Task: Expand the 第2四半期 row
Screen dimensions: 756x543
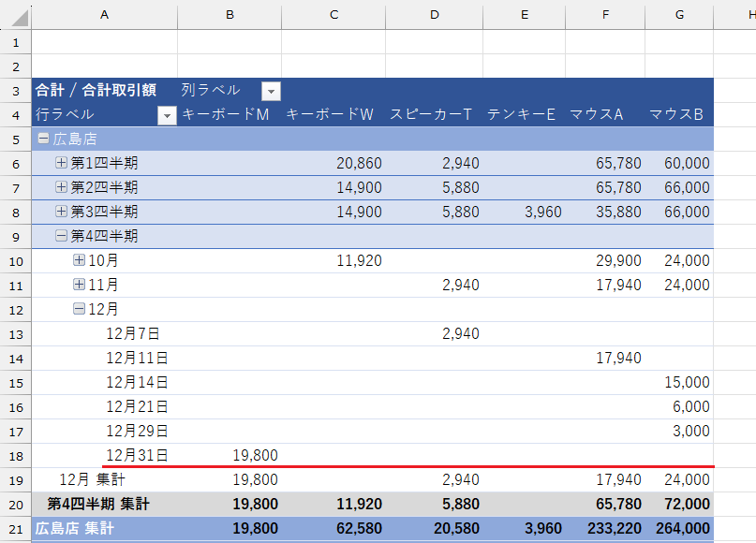Action: pos(62,187)
